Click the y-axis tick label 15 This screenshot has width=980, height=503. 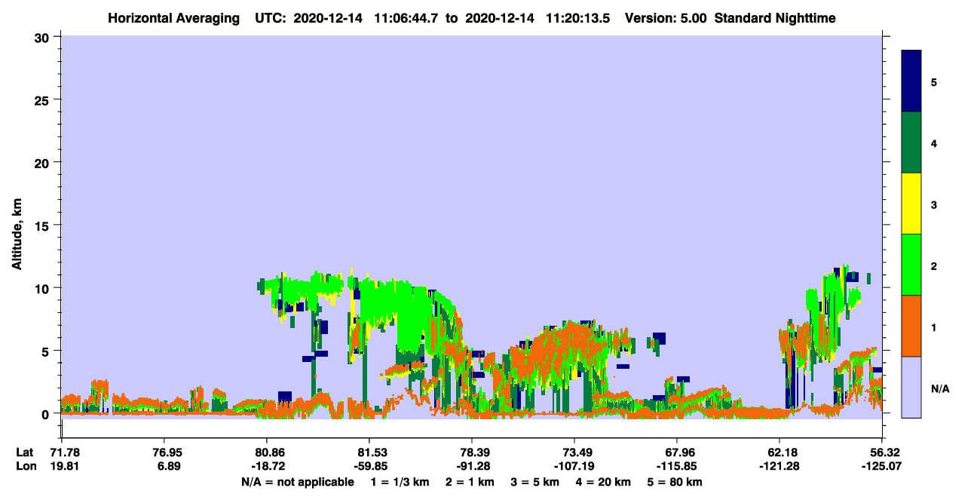(43, 225)
